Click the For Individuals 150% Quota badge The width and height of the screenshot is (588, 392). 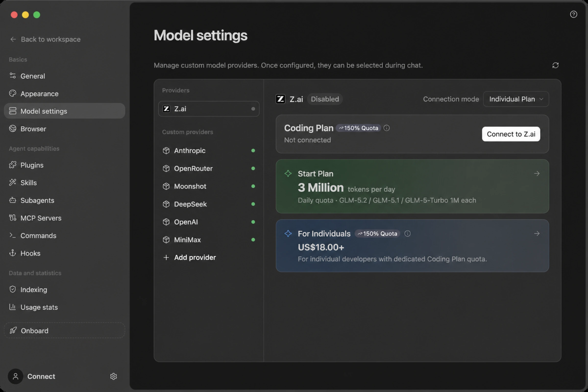pos(378,233)
